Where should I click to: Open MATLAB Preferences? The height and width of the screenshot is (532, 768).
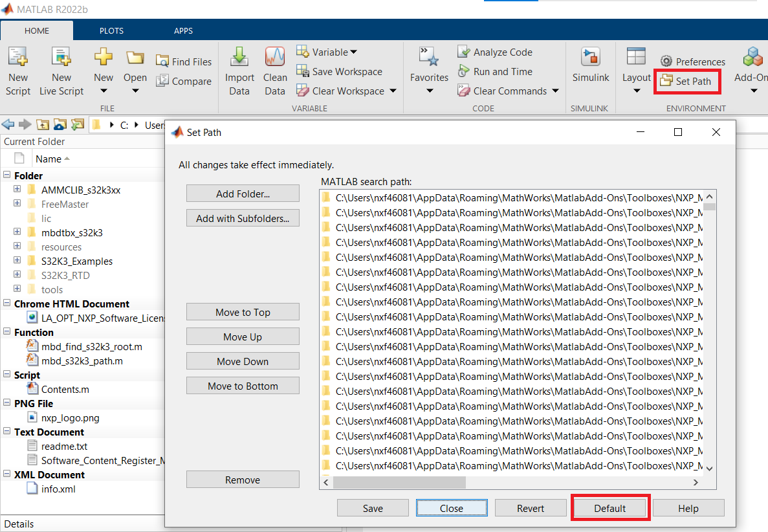(x=693, y=61)
